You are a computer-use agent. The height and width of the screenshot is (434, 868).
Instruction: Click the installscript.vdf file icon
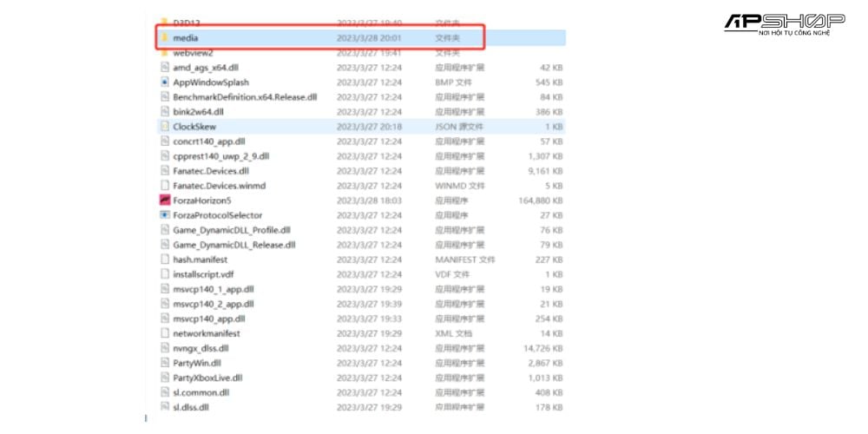coord(165,274)
